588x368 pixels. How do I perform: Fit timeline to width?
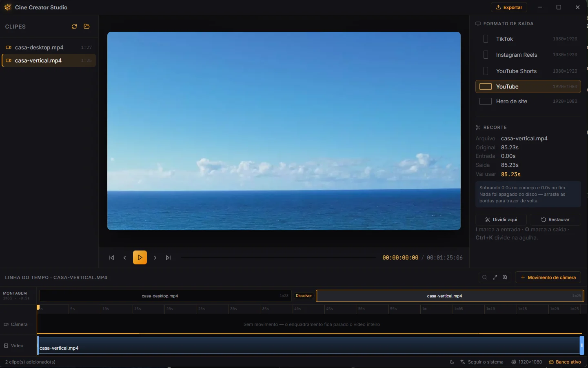point(495,277)
